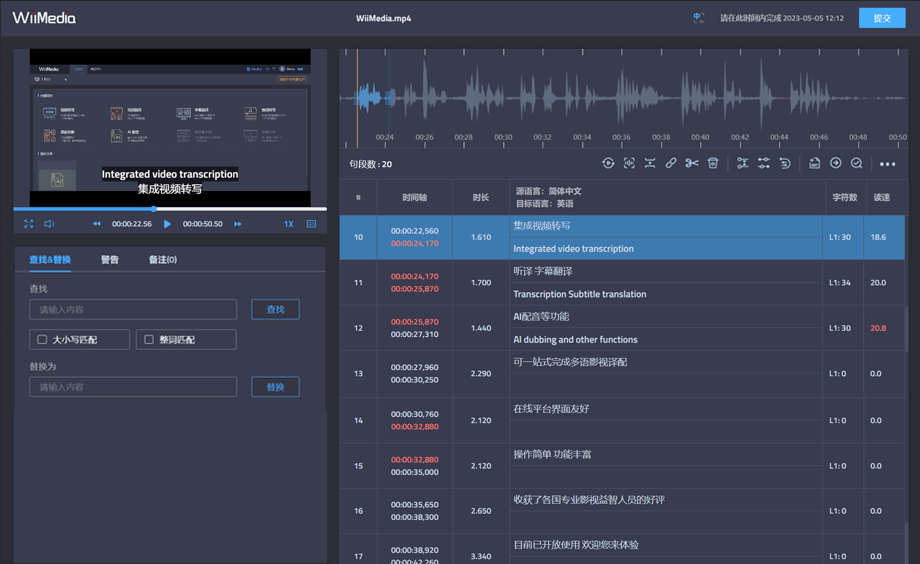Click the 替换 replace button
The height and width of the screenshot is (564, 920).
[275, 387]
